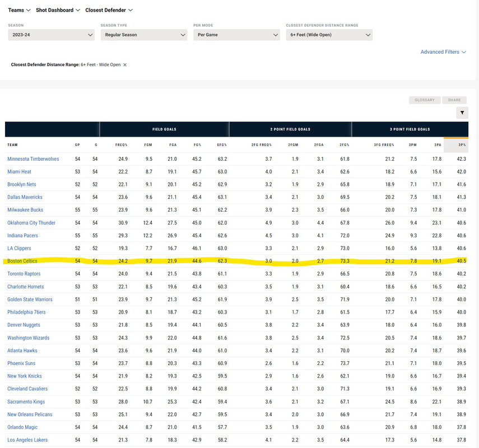Open Oklahoma City Thunder team link
The image size is (479, 448).
[31, 223]
